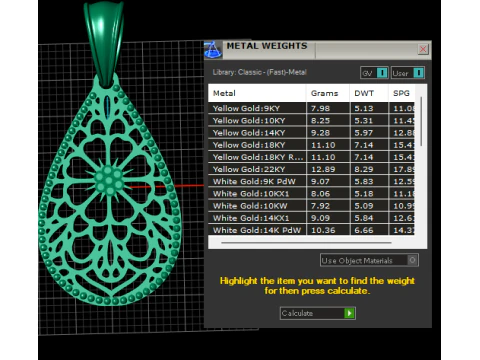The height and width of the screenshot is (360, 480).
Task: Click the 6.66 DWT cell
Action: click(369, 230)
